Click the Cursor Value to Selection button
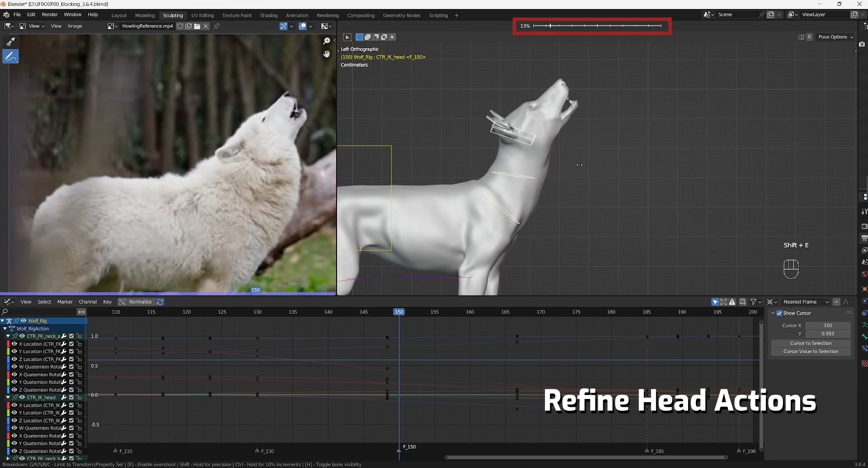868x468 pixels. click(x=811, y=352)
